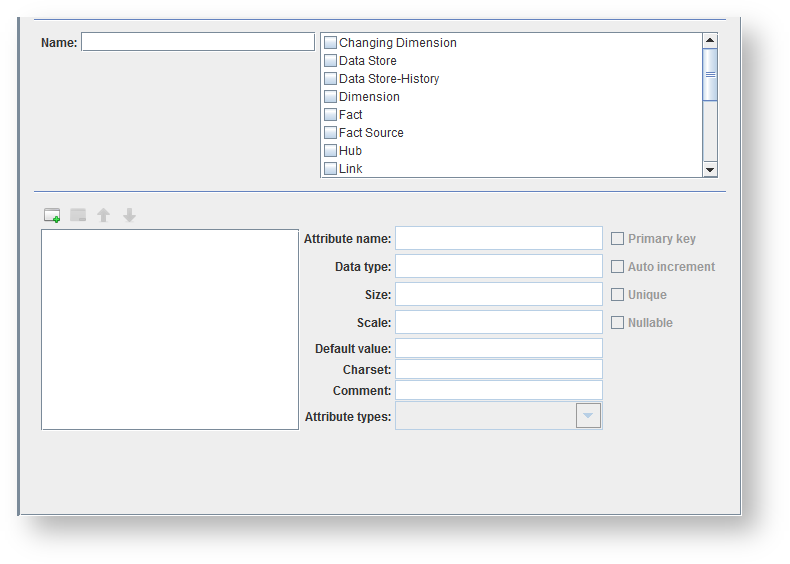
Task: Click the remove attribute icon
Action: [x=78, y=215]
